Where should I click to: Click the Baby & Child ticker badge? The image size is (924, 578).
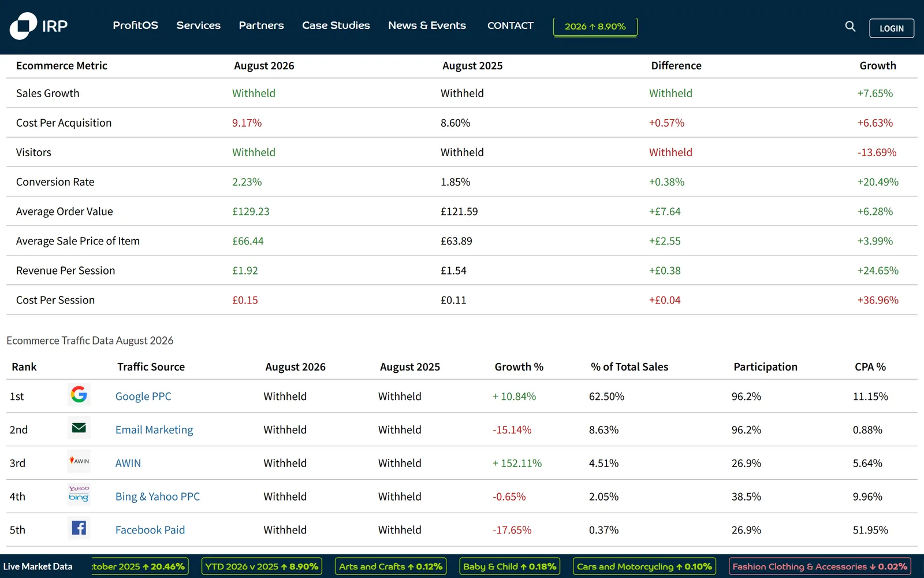coord(509,566)
